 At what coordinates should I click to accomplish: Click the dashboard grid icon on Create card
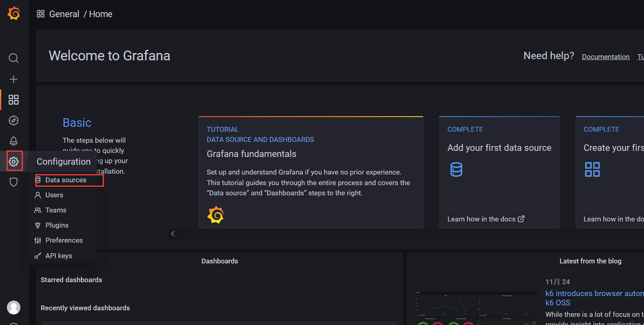coord(592,169)
